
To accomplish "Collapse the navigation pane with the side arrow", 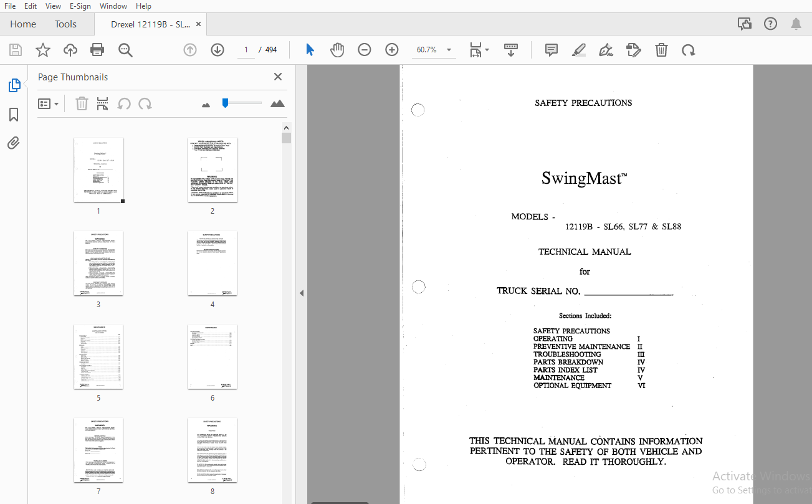I will [302, 293].
